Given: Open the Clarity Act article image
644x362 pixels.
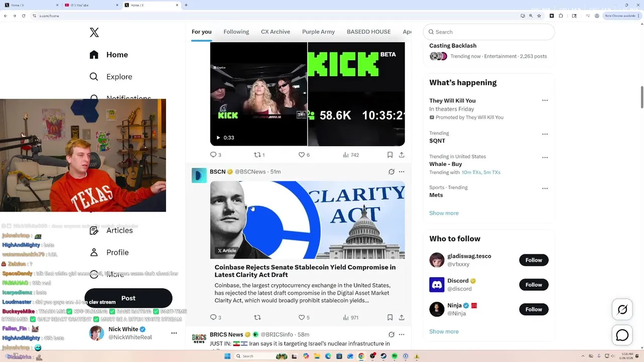Looking at the screenshot, I should coord(307,220).
